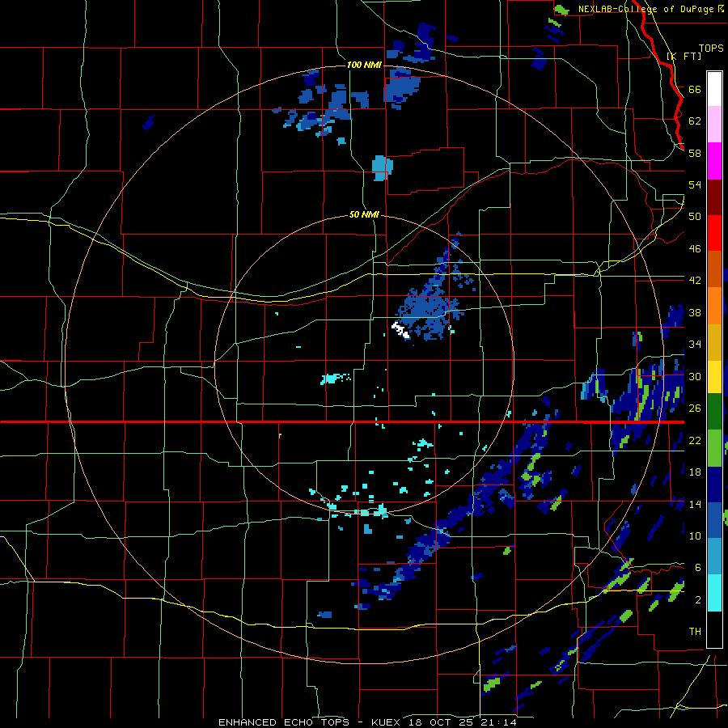Click the white color band on the tops scale
The height and width of the screenshot is (728, 728).
coord(714,89)
